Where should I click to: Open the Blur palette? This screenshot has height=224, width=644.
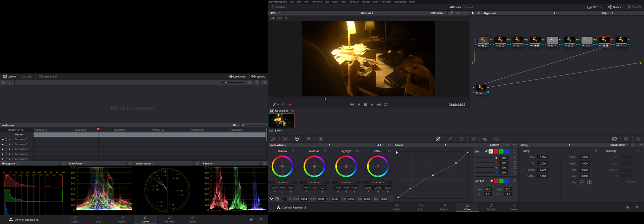(485, 139)
